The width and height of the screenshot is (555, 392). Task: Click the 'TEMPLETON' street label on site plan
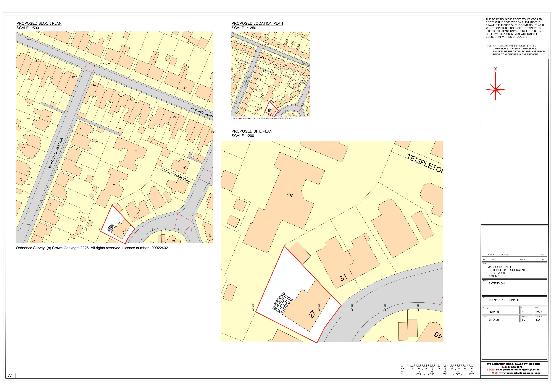(425, 164)
